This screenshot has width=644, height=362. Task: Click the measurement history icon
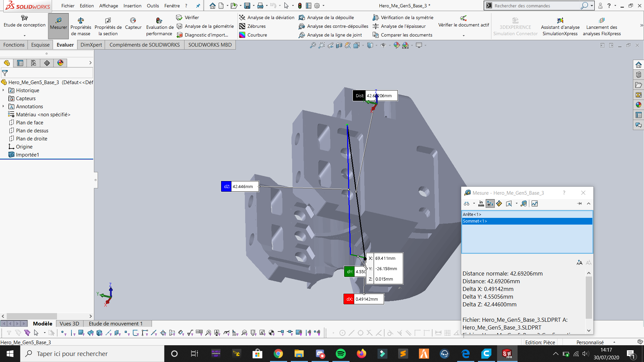click(524, 203)
